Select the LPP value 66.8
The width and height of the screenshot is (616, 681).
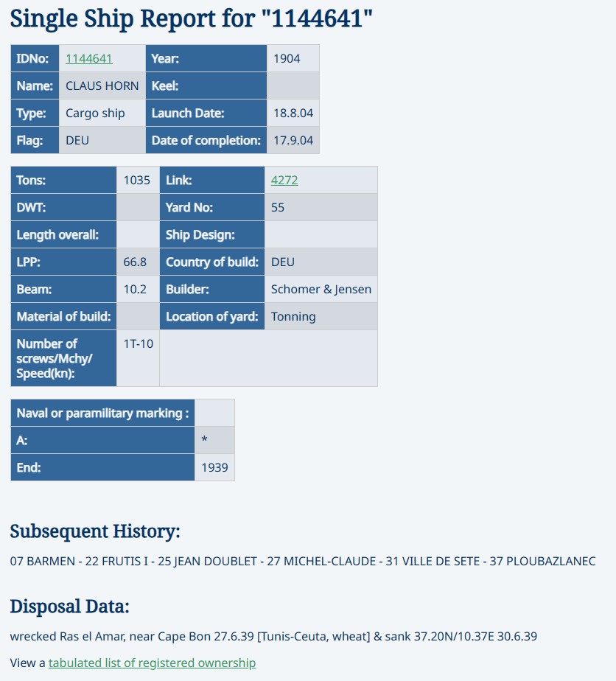(x=135, y=262)
